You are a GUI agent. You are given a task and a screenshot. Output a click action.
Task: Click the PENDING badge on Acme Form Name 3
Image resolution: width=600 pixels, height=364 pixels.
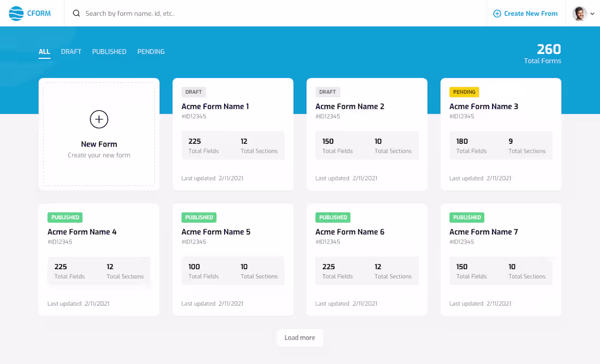click(x=464, y=92)
